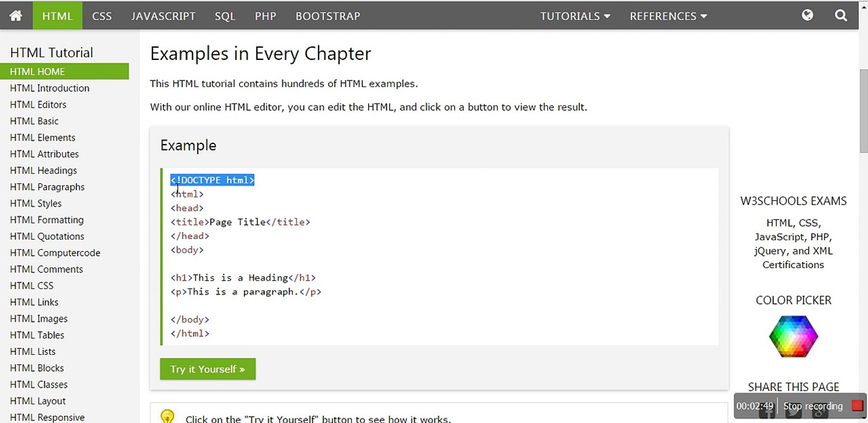Click the highlighted <!DOCTYPE html> code line
Screen dimensions: 868x423
point(212,180)
